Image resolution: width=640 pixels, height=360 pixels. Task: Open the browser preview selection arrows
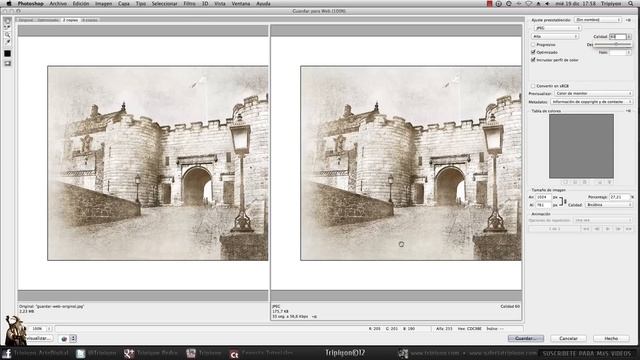tap(73, 339)
